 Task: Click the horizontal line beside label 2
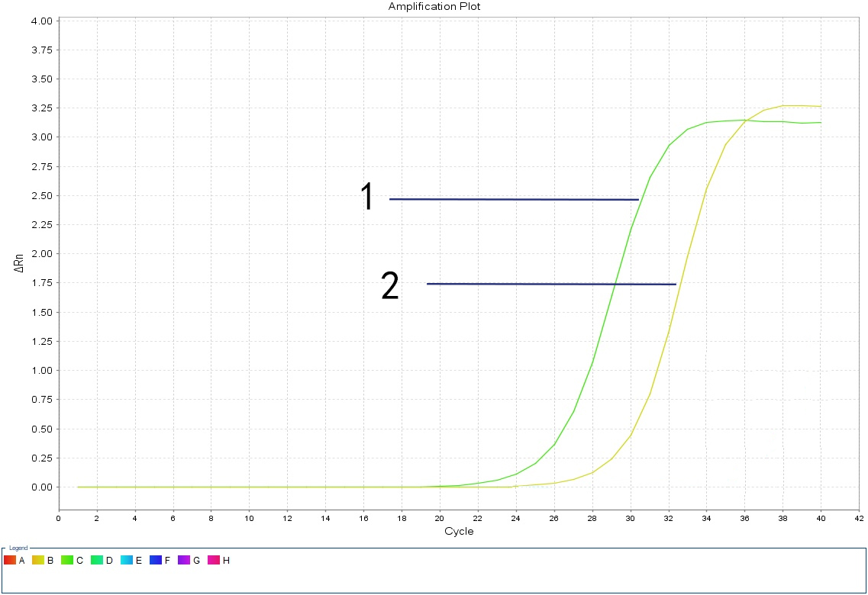[551, 284]
